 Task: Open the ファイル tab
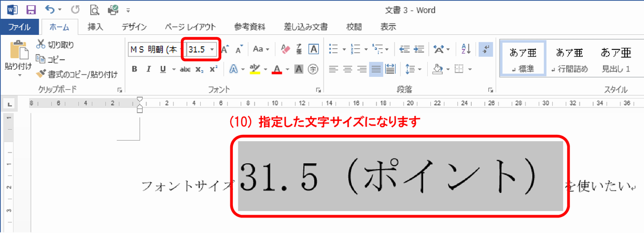[x=19, y=26]
